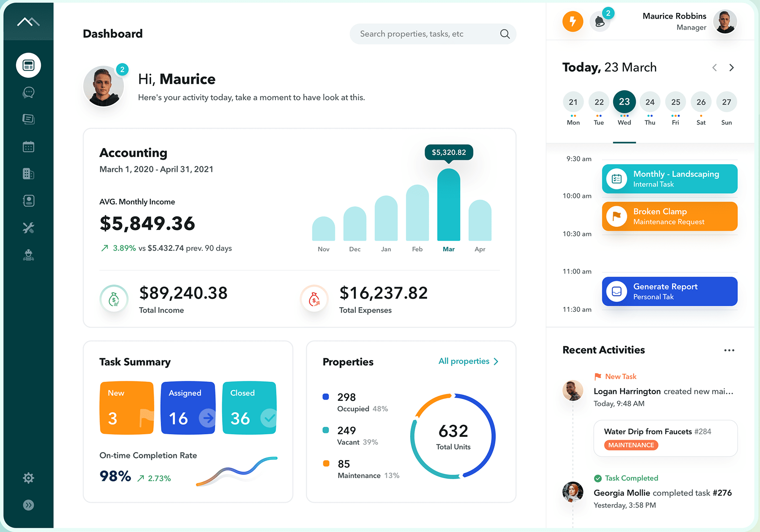Open the Broken Clamp maintenance request

[670, 216]
